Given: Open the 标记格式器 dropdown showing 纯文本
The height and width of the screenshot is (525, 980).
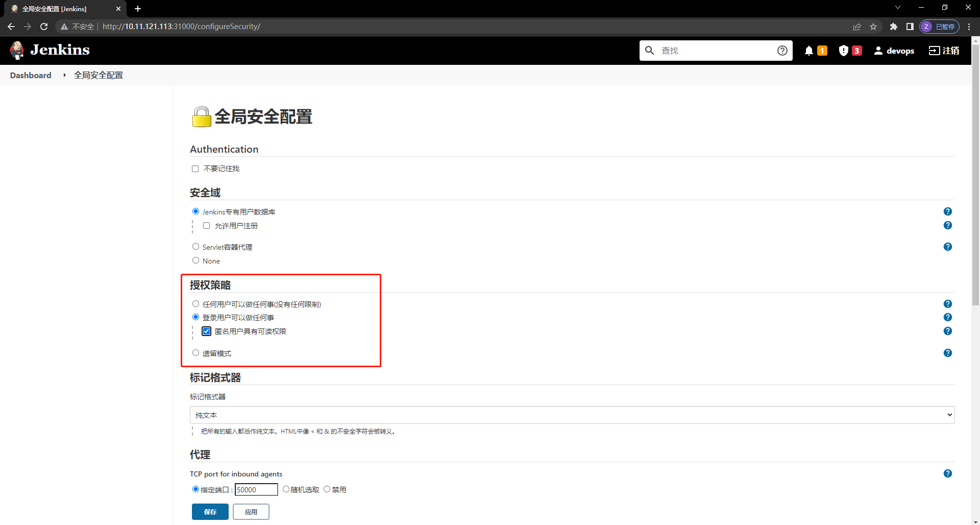Looking at the screenshot, I should 572,415.
